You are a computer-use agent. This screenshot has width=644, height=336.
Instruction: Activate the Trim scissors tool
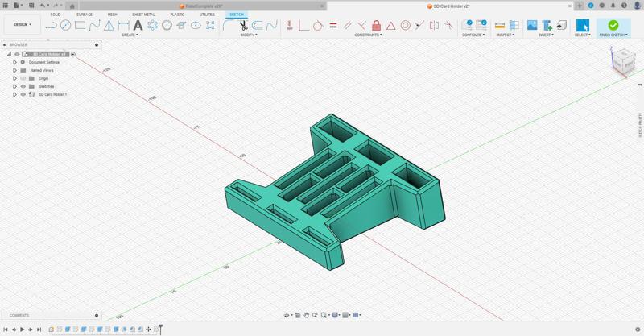[x=242, y=25]
